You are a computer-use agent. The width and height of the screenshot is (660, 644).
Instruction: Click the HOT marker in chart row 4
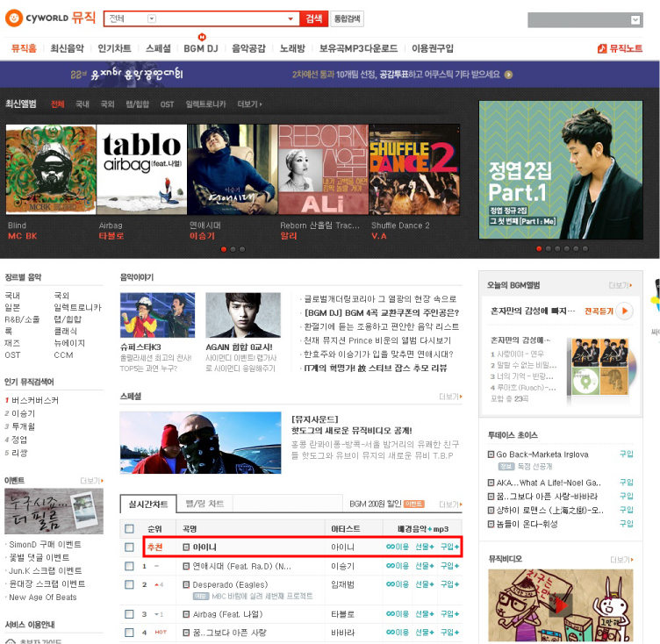click(161, 632)
